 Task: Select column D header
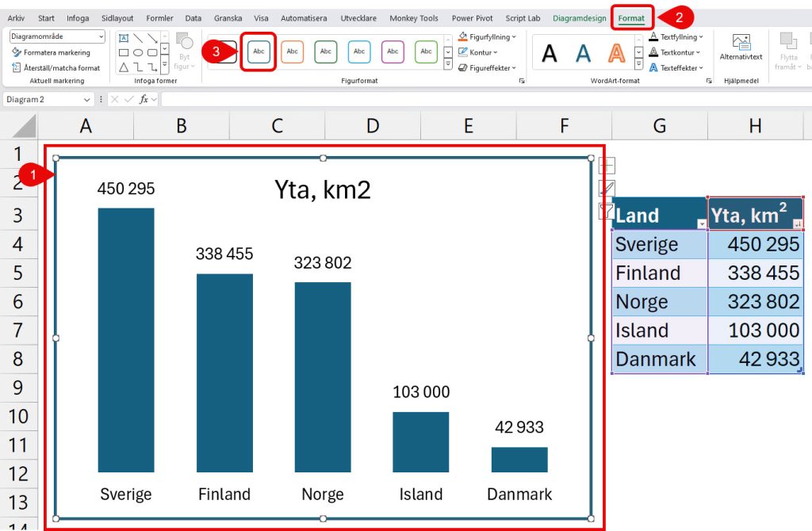[x=373, y=126]
